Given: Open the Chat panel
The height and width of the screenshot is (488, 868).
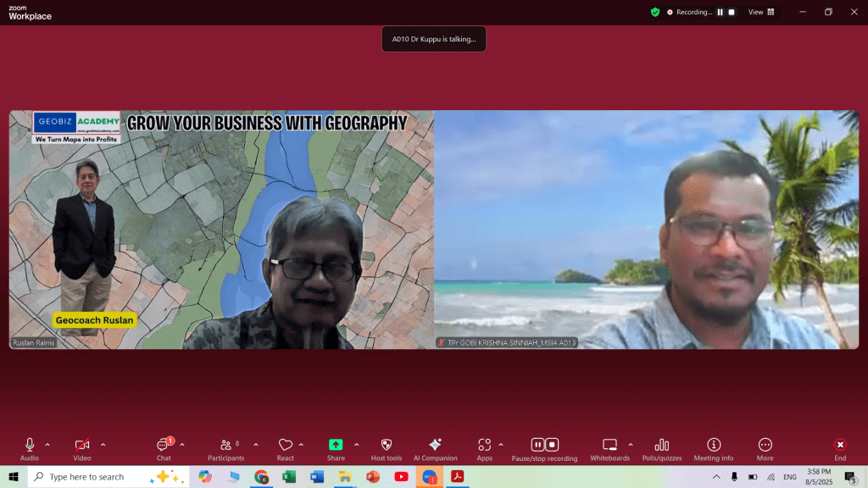Looking at the screenshot, I should [x=164, y=448].
